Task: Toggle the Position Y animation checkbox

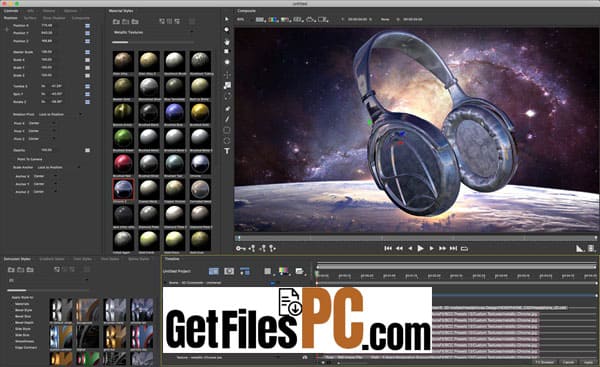Action: [x=87, y=33]
